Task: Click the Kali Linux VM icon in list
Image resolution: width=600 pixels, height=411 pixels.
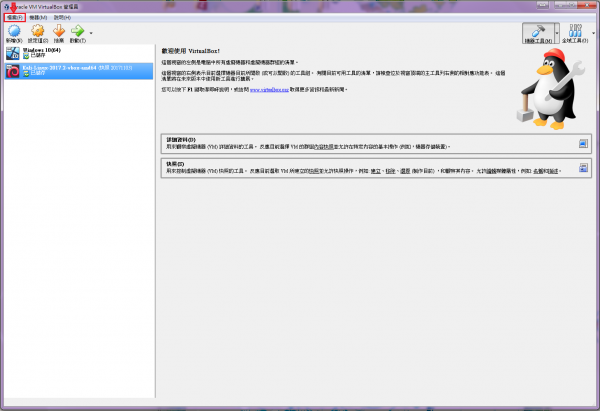Action: 13,71
